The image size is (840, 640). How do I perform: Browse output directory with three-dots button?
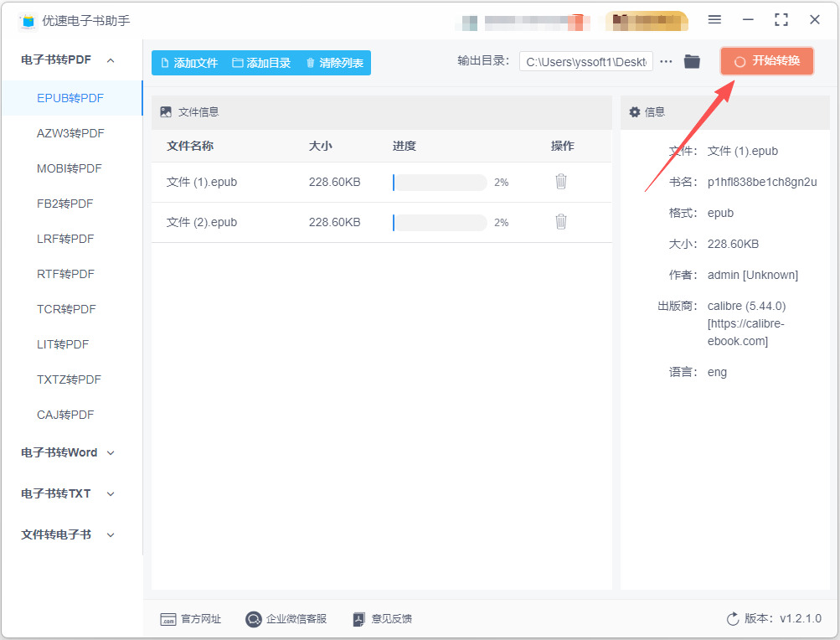pyautogui.click(x=666, y=62)
